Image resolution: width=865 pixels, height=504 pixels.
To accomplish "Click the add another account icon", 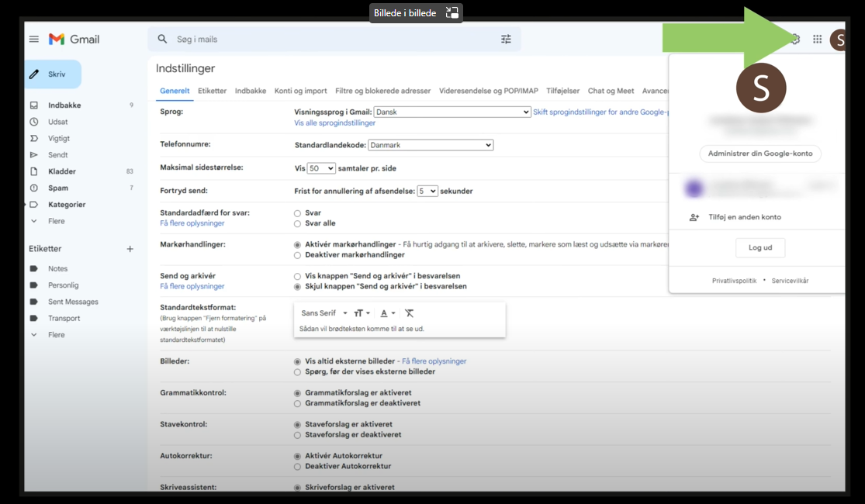I will tap(694, 217).
